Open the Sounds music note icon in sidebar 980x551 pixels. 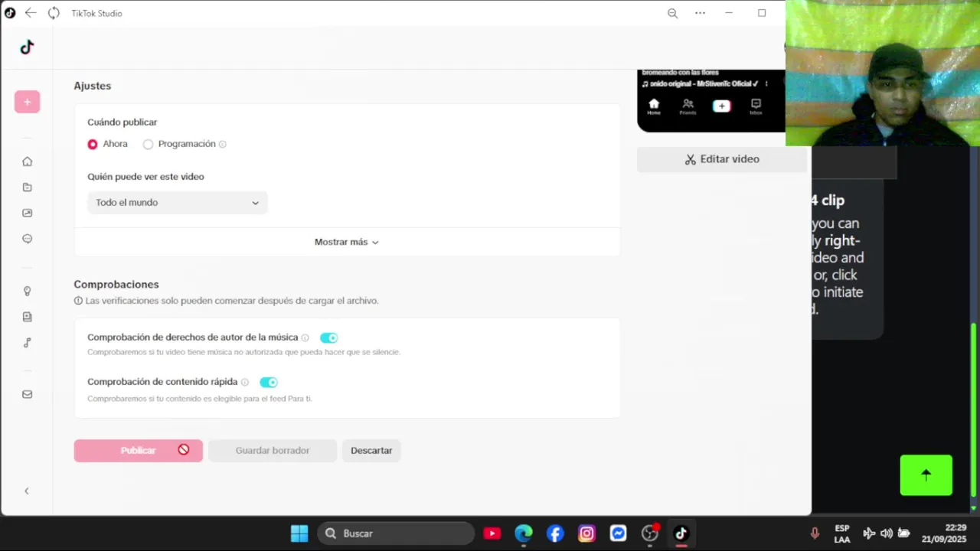click(27, 343)
